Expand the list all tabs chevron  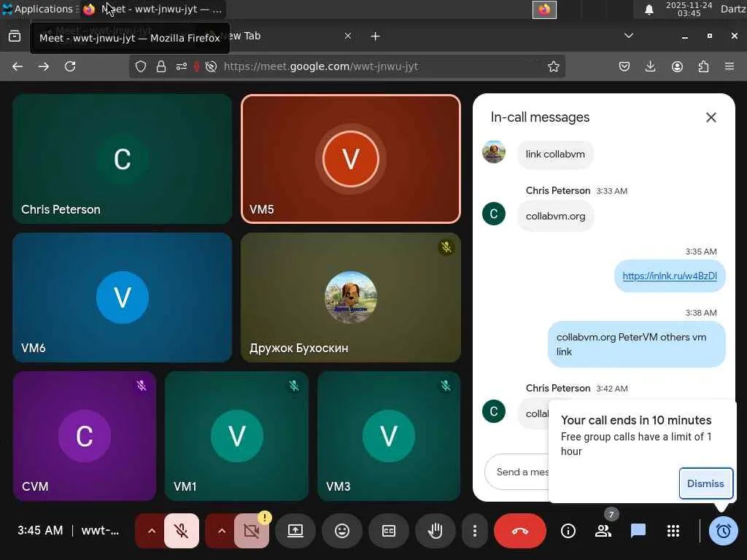629,36
